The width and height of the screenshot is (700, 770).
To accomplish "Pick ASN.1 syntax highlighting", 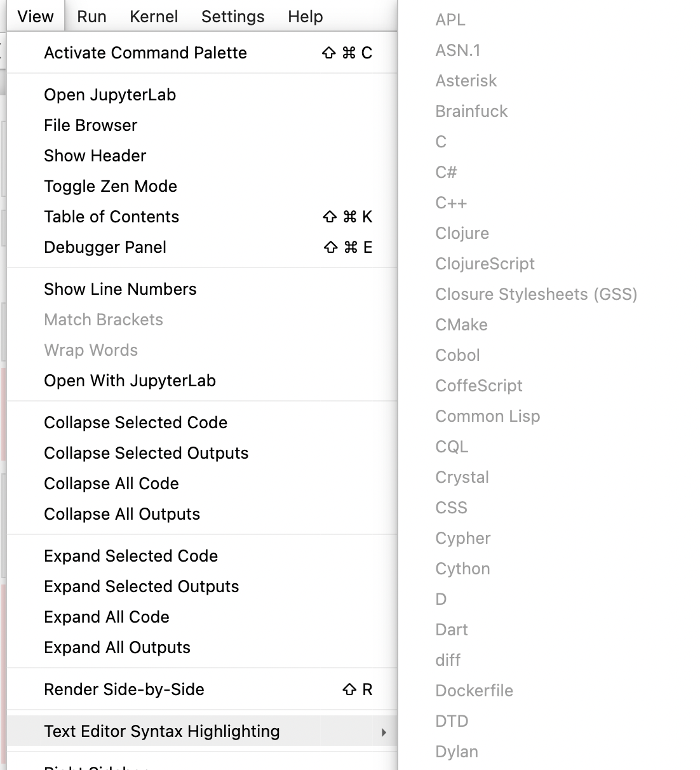I will pyautogui.click(x=458, y=50).
